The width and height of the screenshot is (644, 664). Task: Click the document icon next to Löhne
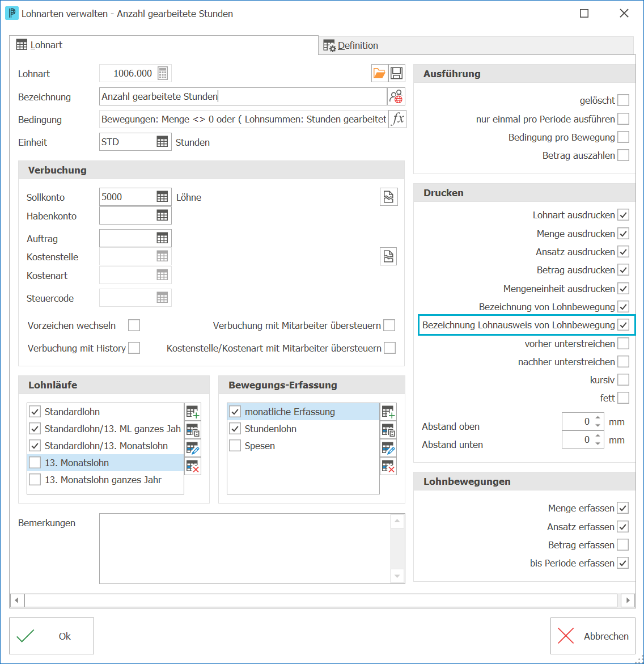click(x=388, y=197)
